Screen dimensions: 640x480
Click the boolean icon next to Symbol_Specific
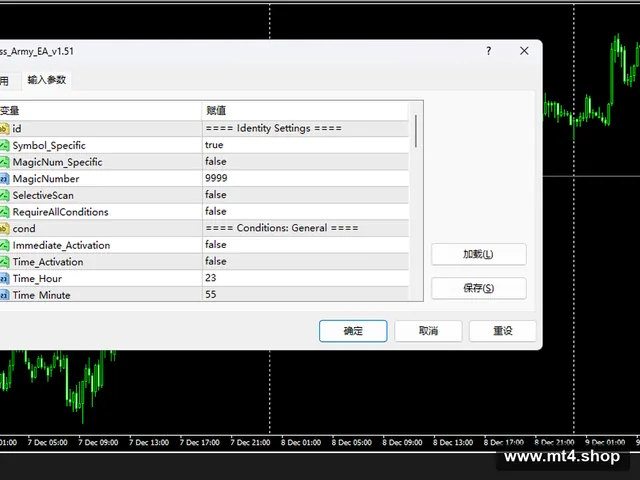tap(4, 146)
